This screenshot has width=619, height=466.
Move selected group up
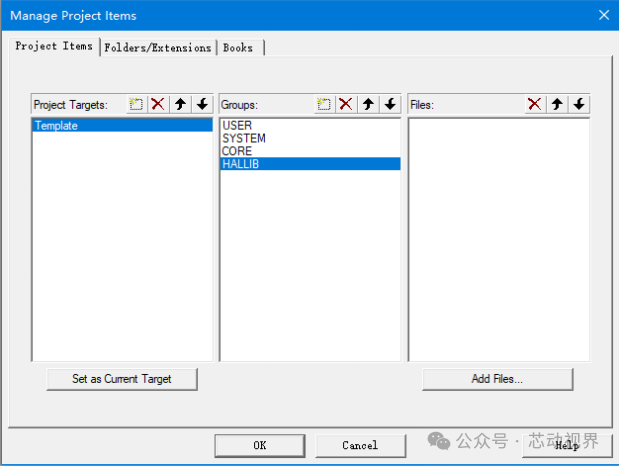pyautogui.click(x=368, y=105)
